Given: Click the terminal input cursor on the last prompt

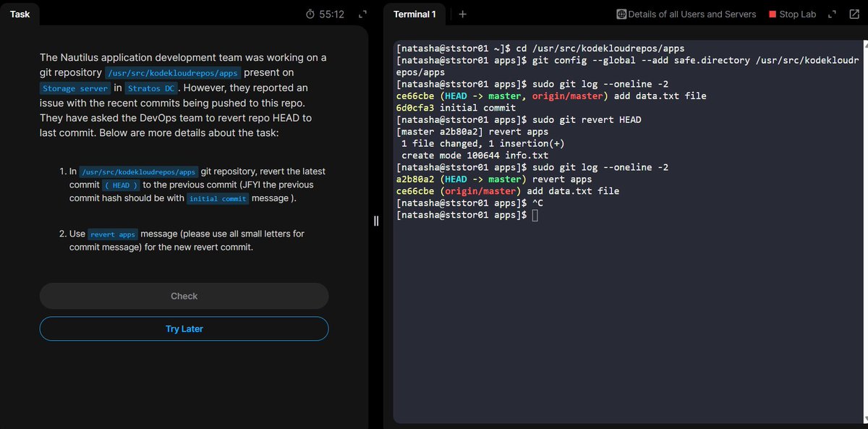Looking at the screenshot, I should tap(535, 215).
